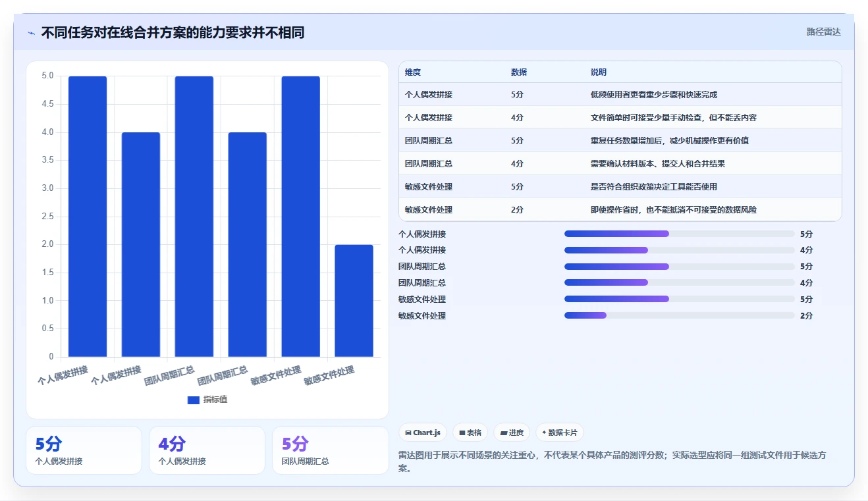Image resolution: width=868 pixels, height=501 pixels.
Task: Click the 2.5 y-axis label
Action: (x=47, y=217)
